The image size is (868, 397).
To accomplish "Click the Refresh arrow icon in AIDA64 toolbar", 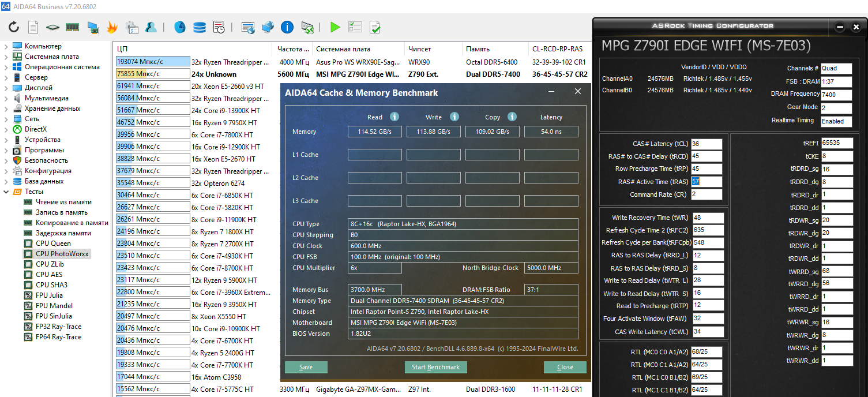I will (x=14, y=27).
